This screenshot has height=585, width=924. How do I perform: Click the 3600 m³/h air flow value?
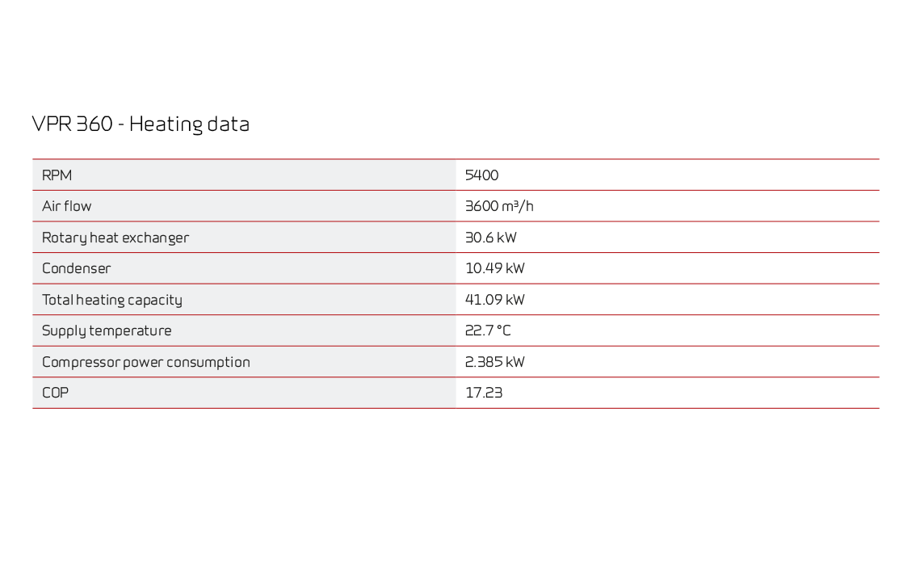499,206
